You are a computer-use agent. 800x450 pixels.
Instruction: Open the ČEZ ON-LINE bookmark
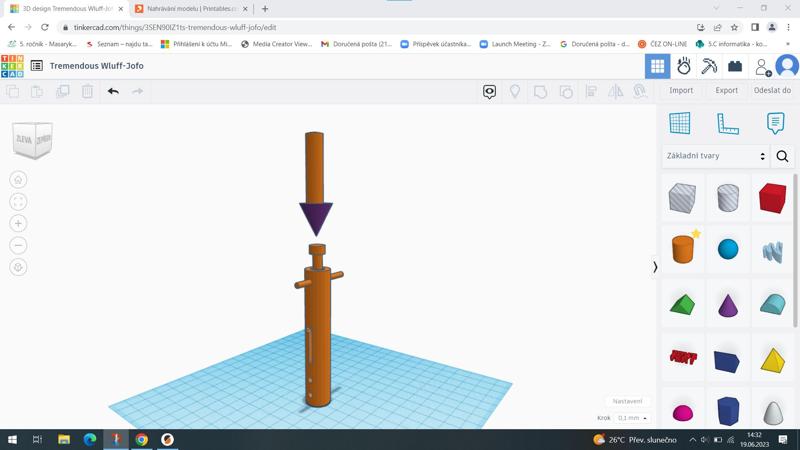(x=663, y=44)
